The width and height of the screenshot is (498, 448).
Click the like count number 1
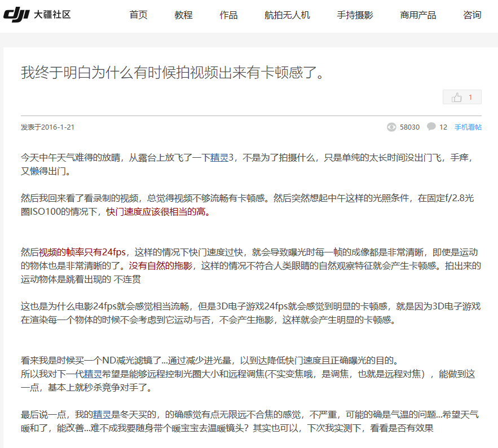tap(470, 97)
